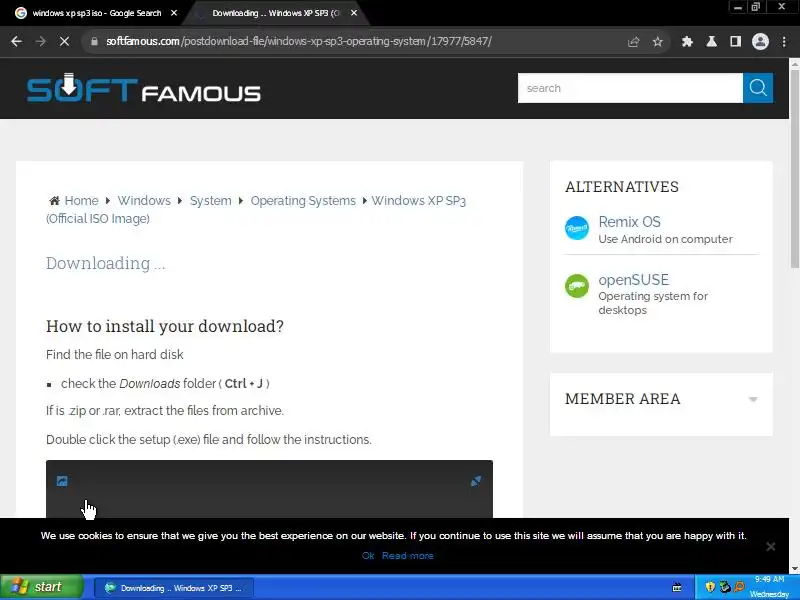Click the lock icon in address bar
Viewport: 800px width, 600px height.
pos(94,41)
